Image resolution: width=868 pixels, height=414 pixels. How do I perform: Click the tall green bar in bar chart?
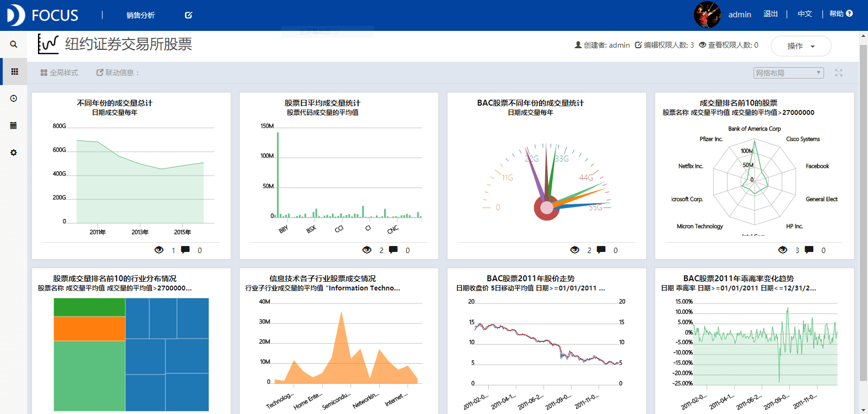point(278,175)
